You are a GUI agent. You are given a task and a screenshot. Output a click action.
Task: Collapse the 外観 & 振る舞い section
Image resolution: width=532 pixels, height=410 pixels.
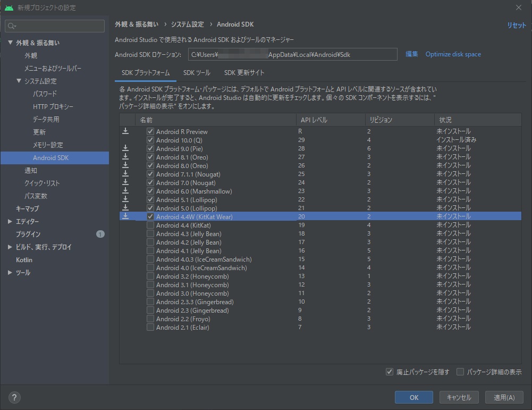(x=10, y=43)
